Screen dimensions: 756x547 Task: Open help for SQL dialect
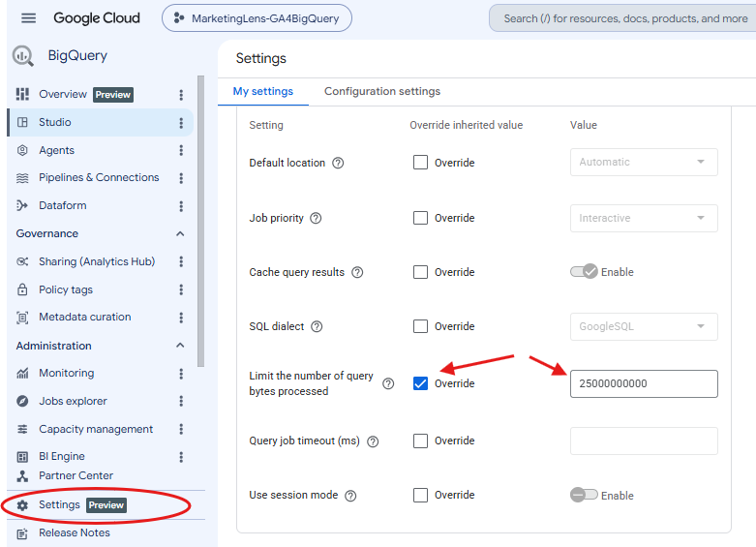(x=317, y=326)
